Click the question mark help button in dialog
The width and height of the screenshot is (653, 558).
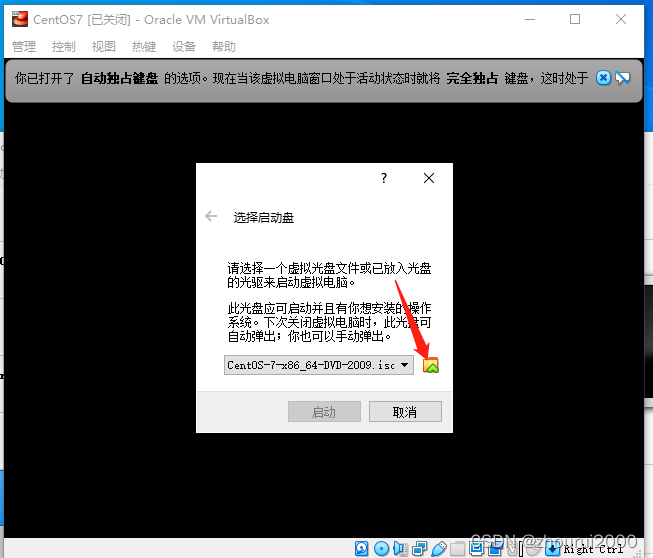pyautogui.click(x=384, y=178)
